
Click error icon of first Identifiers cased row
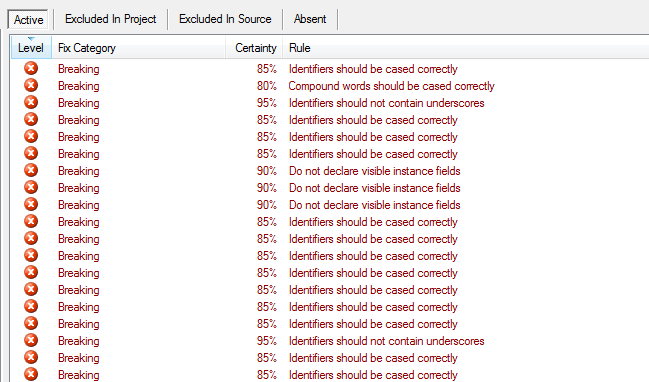pos(31,68)
